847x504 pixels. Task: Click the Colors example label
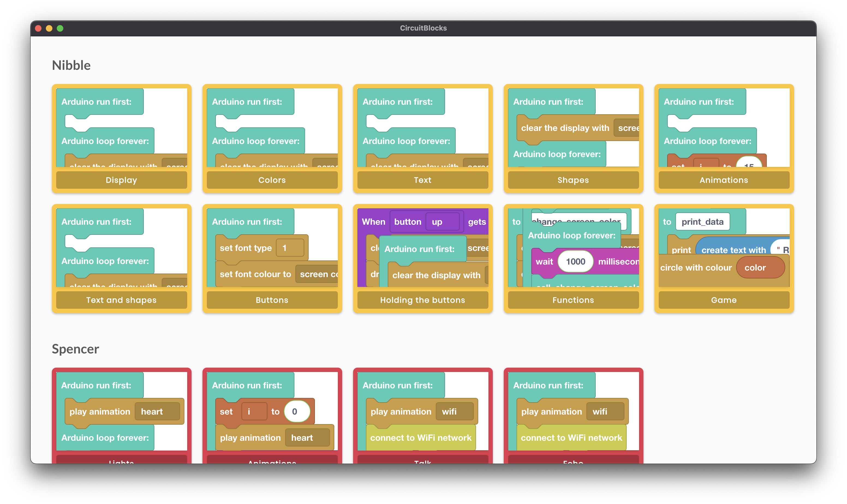coord(272,180)
